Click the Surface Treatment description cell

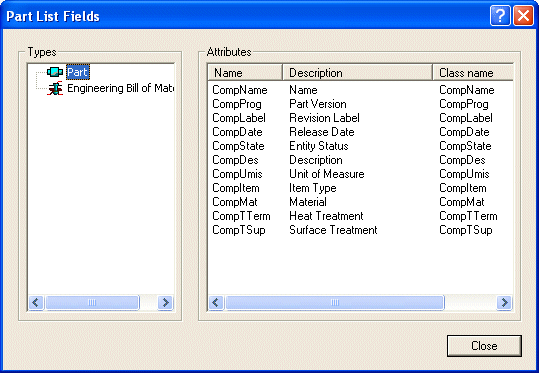(x=333, y=230)
